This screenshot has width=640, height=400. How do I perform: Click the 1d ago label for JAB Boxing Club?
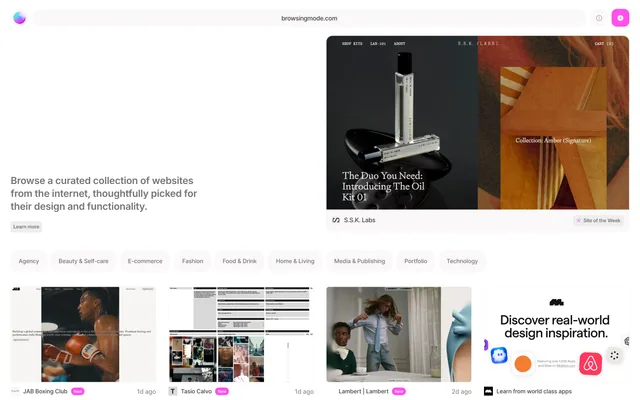tap(146, 391)
